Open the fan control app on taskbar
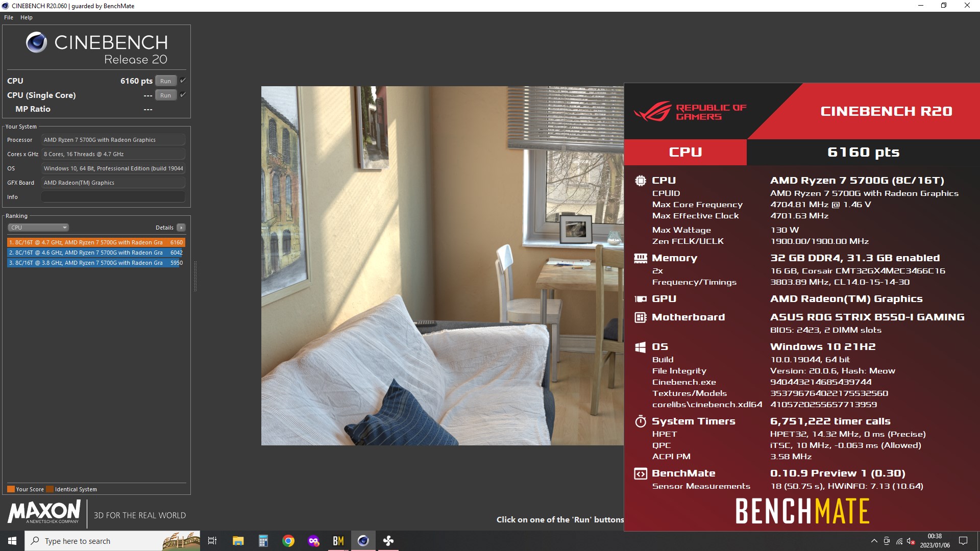The width and height of the screenshot is (980, 551). click(388, 541)
